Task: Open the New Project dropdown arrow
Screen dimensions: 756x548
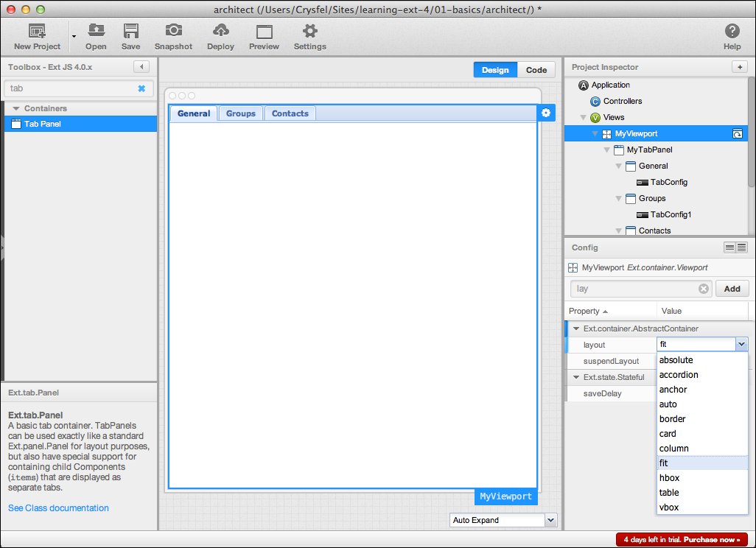Action: click(x=74, y=36)
